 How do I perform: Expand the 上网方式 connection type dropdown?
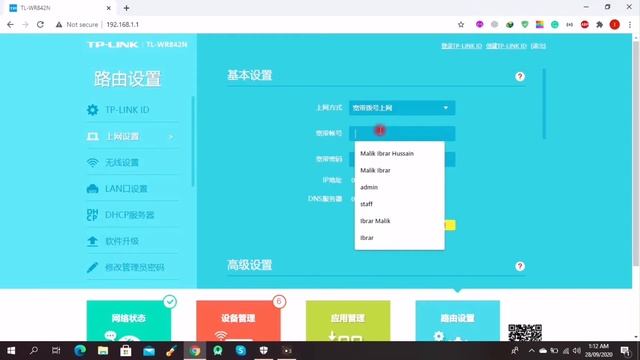click(402, 108)
